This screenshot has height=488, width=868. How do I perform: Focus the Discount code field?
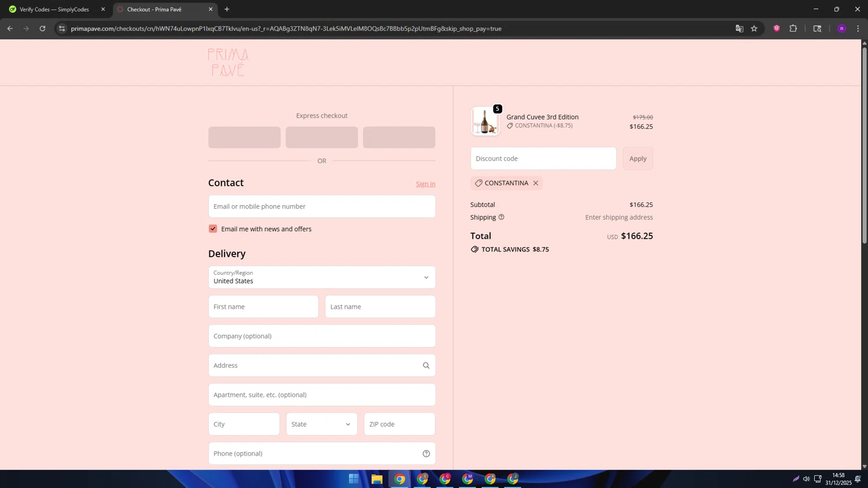543,158
